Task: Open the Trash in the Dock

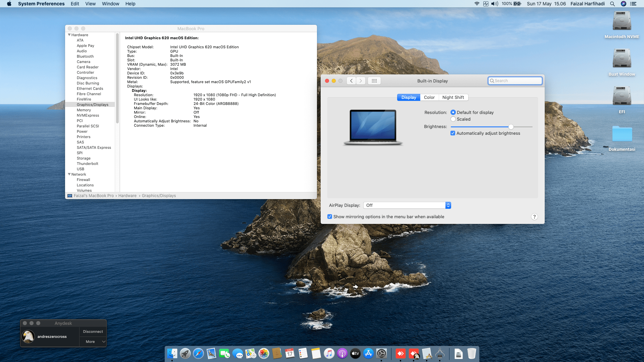Action: click(472, 353)
